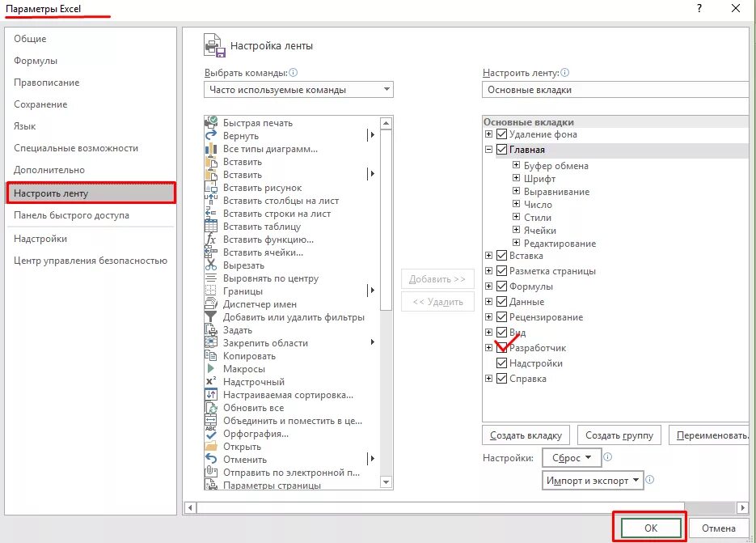Click the Орфография spell check icon
The image size is (756, 543).
(x=211, y=434)
